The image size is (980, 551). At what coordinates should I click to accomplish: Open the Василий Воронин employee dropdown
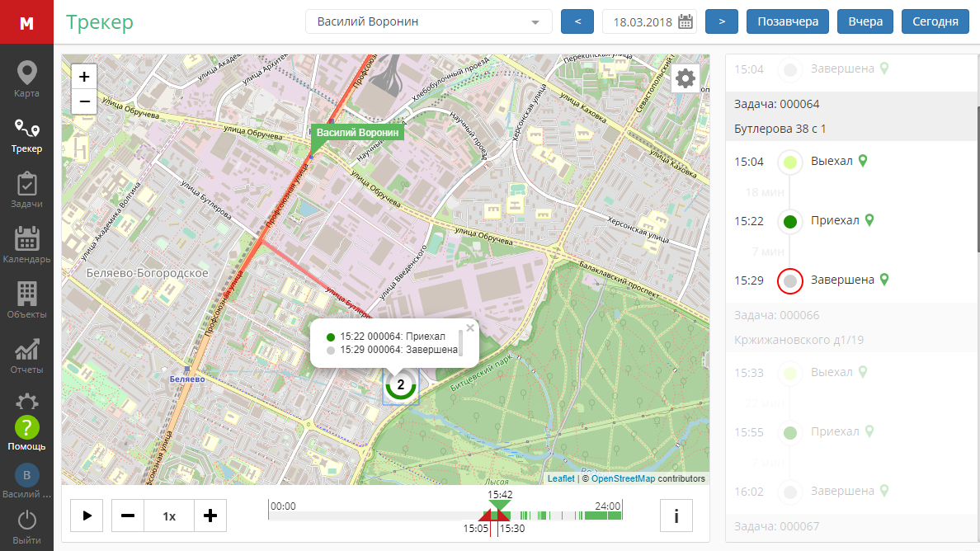click(x=429, y=22)
